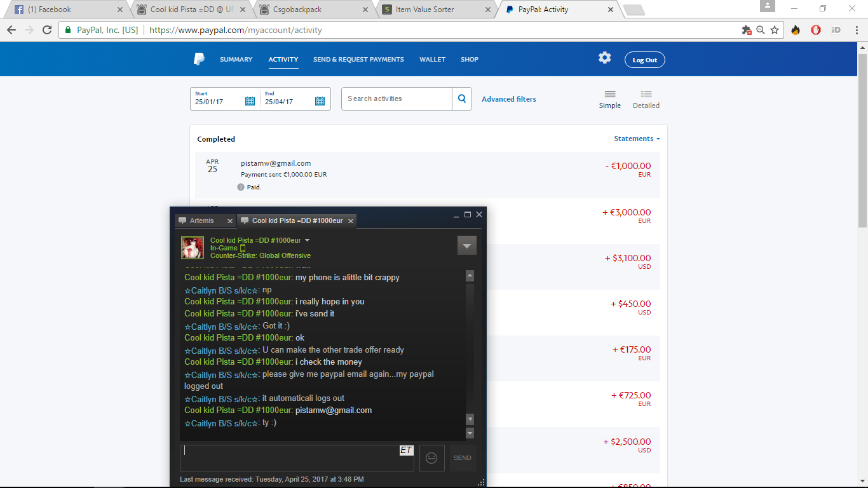The height and width of the screenshot is (488, 868).
Task: Click the chat scrollbar down arrow
Action: pos(470,433)
